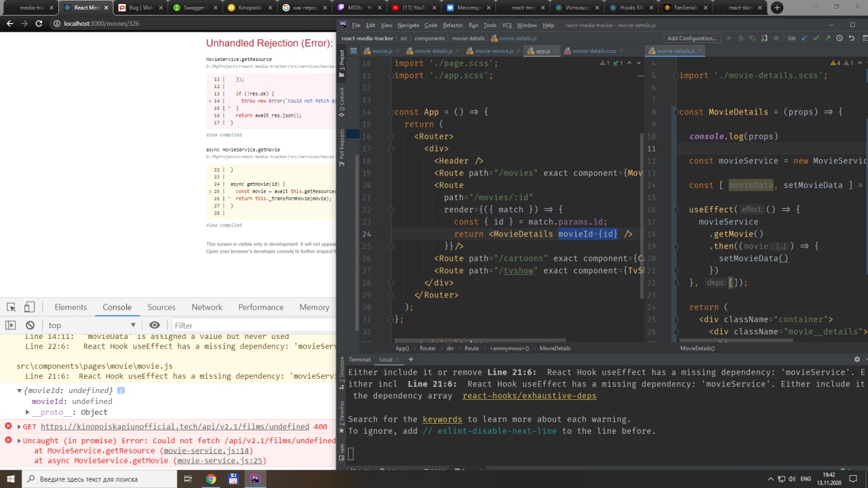Open the live expression eye icon

click(155, 325)
